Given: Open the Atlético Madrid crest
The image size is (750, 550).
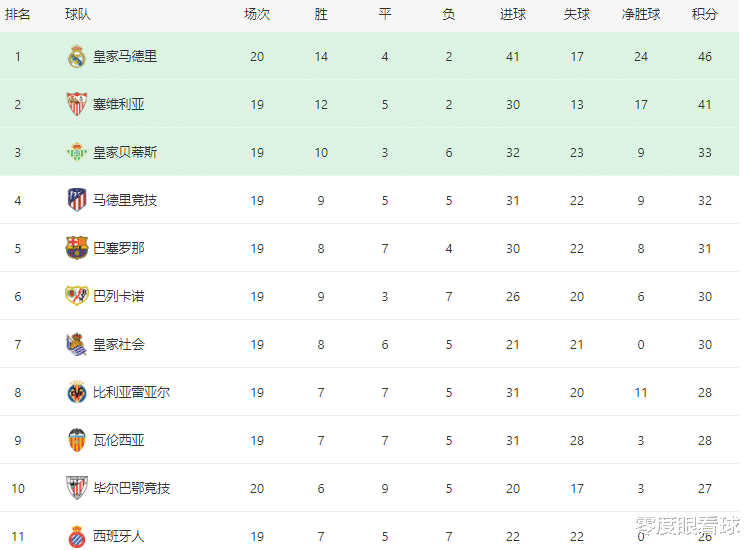Looking at the screenshot, I should coord(77,200).
